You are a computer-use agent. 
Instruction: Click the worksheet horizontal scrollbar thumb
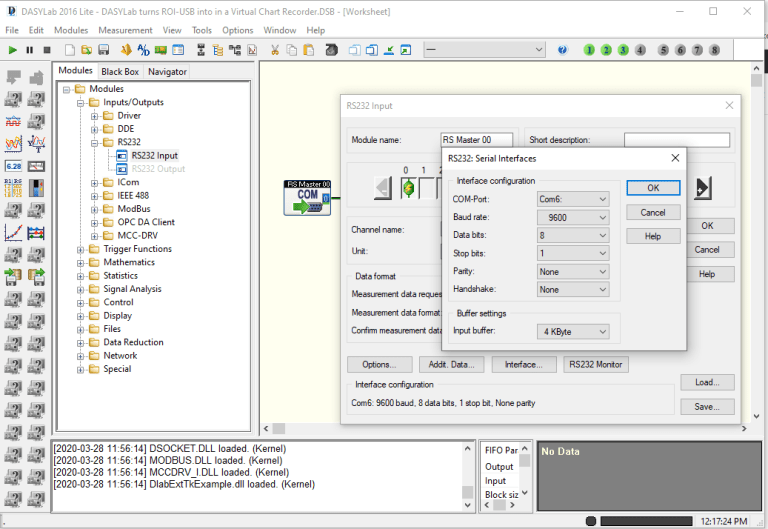pyautogui.click(x=279, y=429)
